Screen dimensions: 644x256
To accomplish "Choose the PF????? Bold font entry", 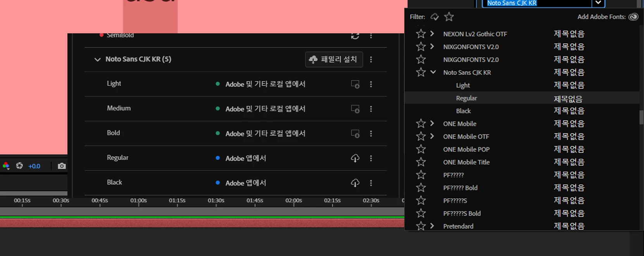I will (x=460, y=187).
